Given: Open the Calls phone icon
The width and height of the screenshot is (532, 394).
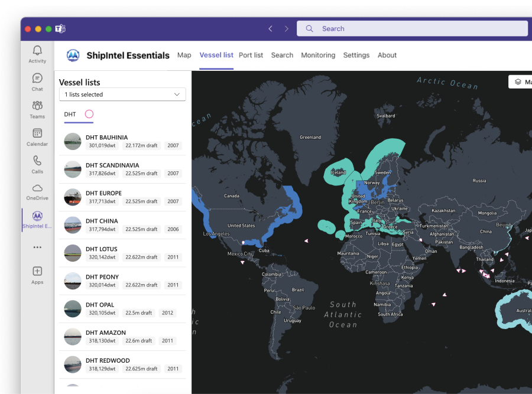Looking at the screenshot, I should click(37, 161).
